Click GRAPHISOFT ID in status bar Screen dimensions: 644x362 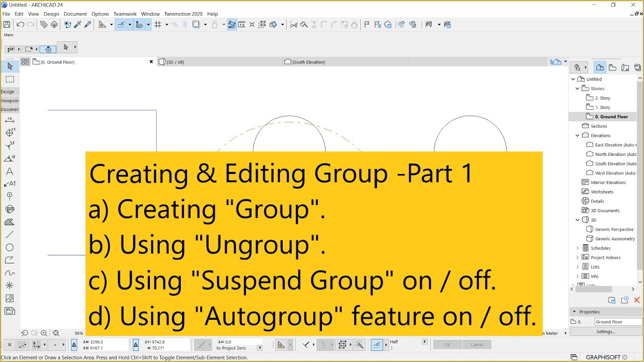click(x=606, y=357)
